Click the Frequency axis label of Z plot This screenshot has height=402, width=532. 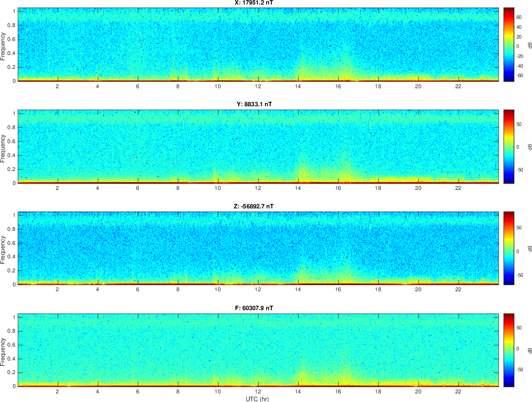(x=3, y=250)
